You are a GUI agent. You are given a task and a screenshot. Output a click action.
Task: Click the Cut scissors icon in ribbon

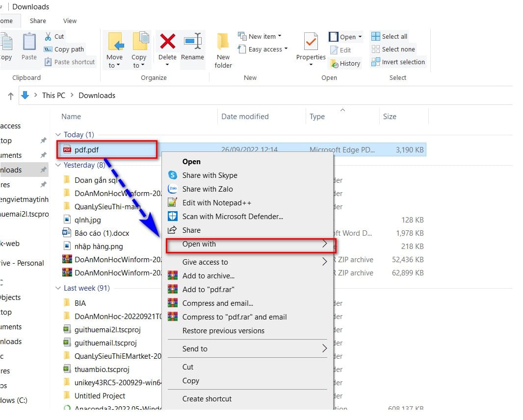48,36
